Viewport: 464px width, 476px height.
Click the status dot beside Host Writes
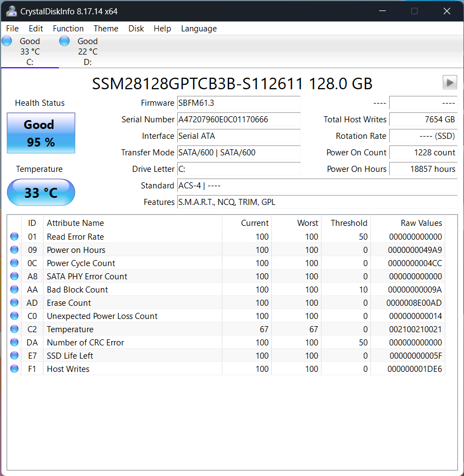(x=14, y=369)
